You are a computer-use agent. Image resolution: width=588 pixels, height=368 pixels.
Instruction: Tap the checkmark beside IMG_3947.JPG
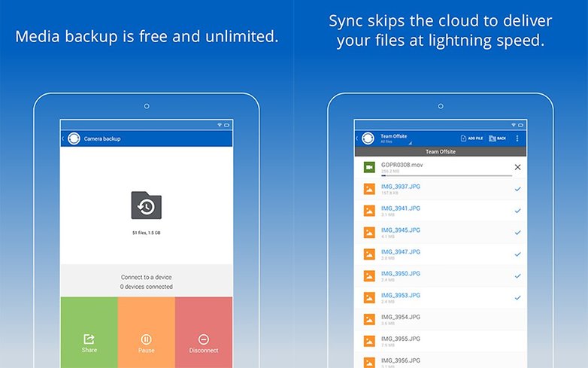tap(517, 254)
